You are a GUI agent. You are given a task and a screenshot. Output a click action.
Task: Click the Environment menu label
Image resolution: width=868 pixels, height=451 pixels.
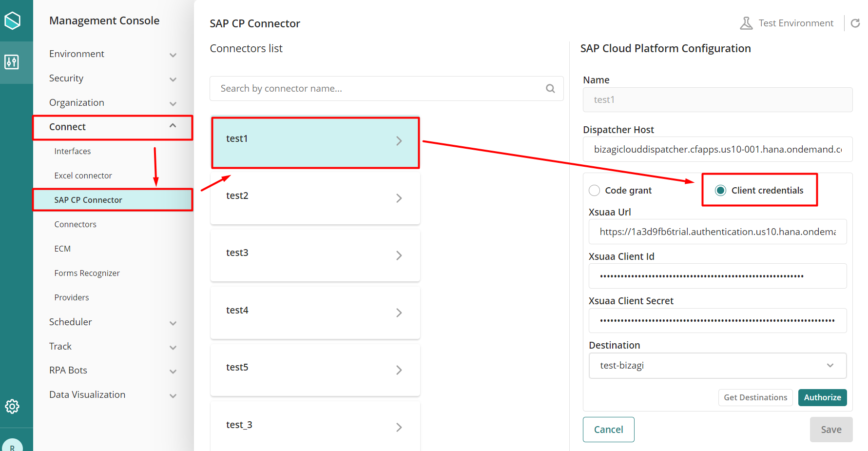coord(77,54)
